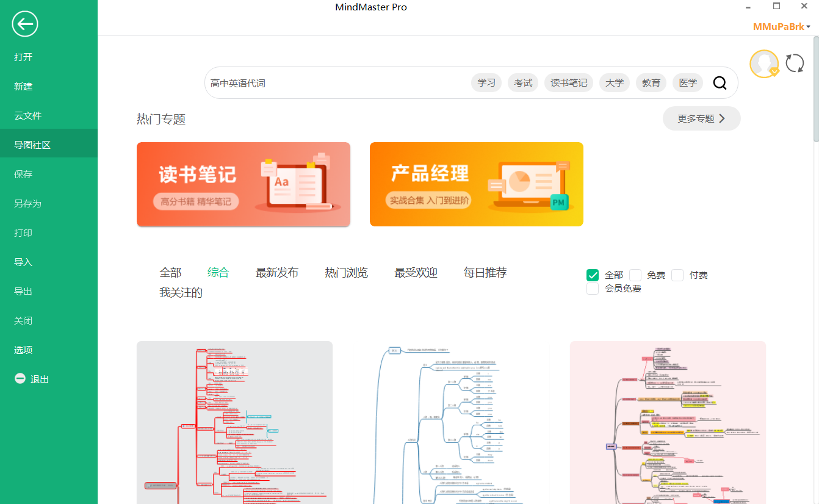Screen dimensions: 819x504
Task: Choose 关闭 in the sidebar
Action: (49, 321)
